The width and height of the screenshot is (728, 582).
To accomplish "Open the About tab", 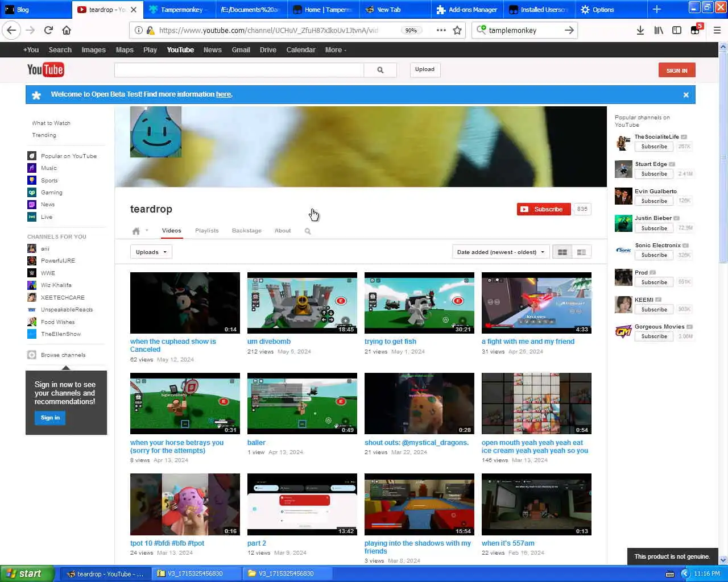I will click(283, 231).
